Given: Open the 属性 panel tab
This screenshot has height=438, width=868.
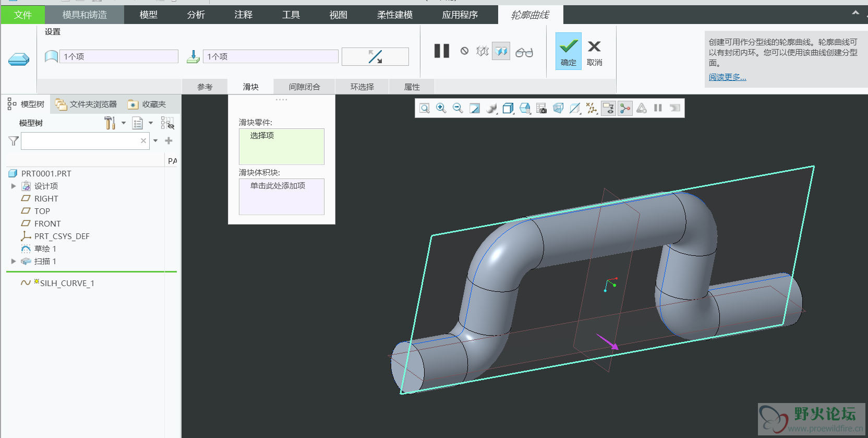Looking at the screenshot, I should 412,87.
